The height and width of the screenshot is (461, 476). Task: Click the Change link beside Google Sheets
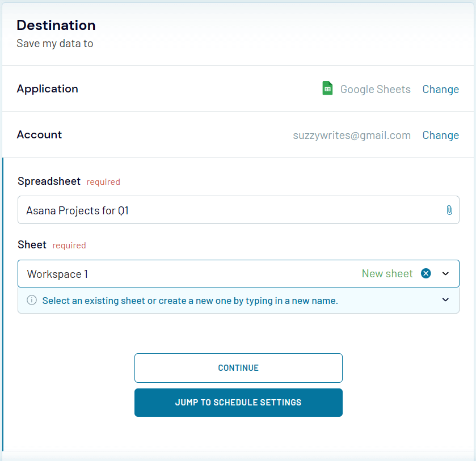tap(440, 89)
